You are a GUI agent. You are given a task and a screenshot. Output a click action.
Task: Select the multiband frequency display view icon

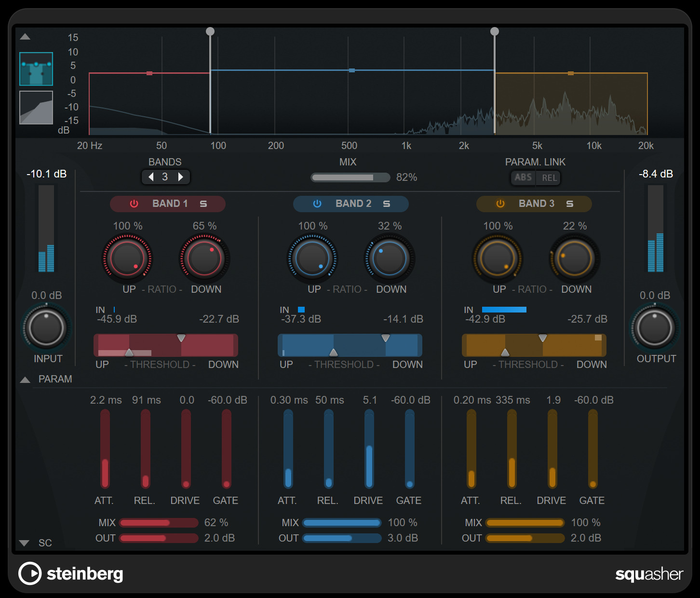click(x=36, y=69)
